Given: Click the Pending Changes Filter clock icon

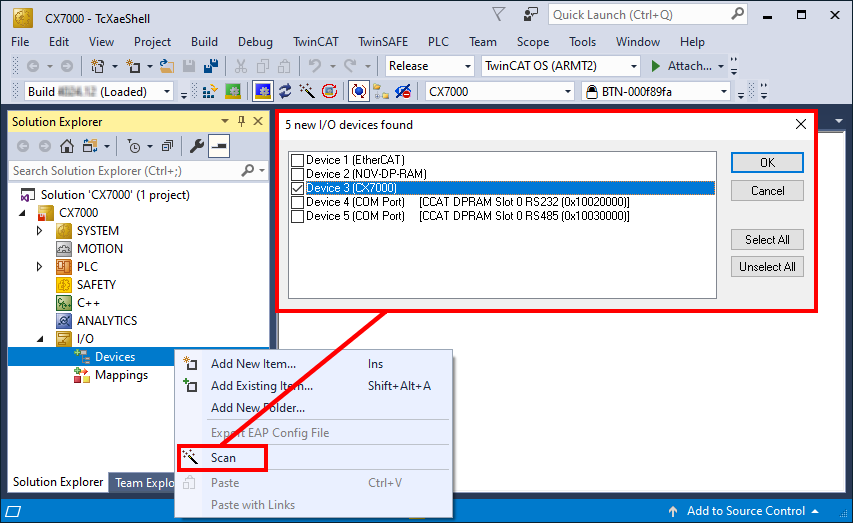Looking at the screenshot, I should (133, 146).
